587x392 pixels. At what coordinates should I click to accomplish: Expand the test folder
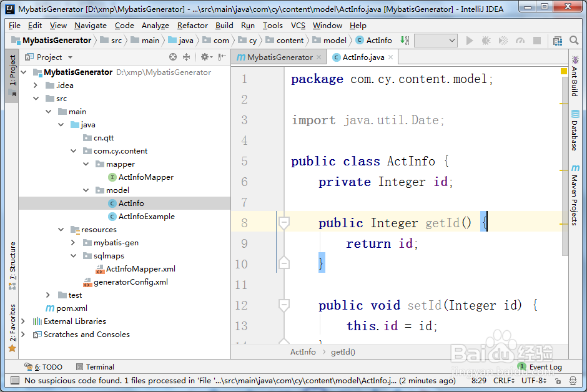(48, 295)
